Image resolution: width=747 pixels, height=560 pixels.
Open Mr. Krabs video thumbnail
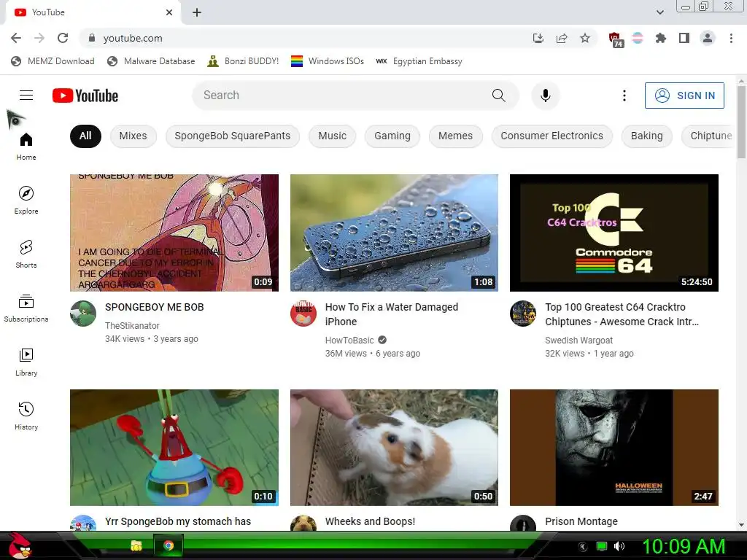tap(174, 448)
